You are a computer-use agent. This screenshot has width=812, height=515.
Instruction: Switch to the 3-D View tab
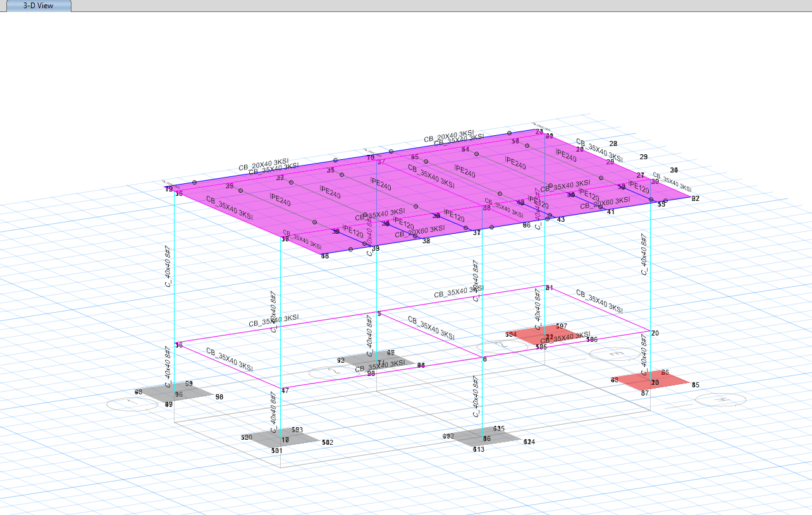[x=37, y=6]
